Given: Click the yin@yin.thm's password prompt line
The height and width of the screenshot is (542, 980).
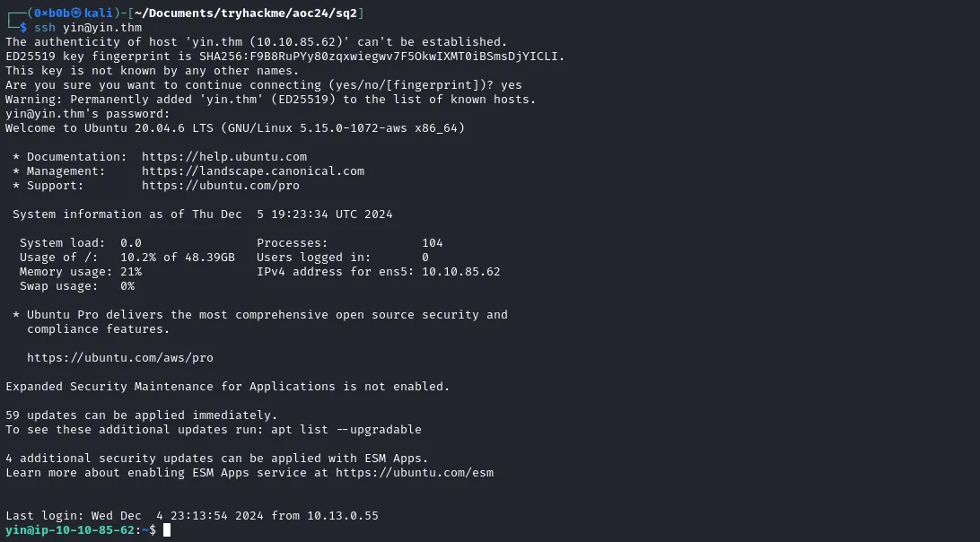Looking at the screenshot, I should coord(87,114).
